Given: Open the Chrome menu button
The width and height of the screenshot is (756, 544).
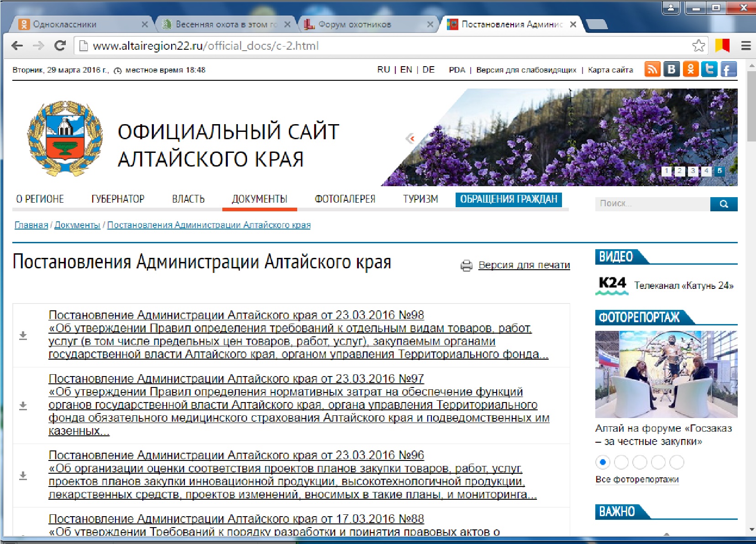Looking at the screenshot, I should click(746, 46).
